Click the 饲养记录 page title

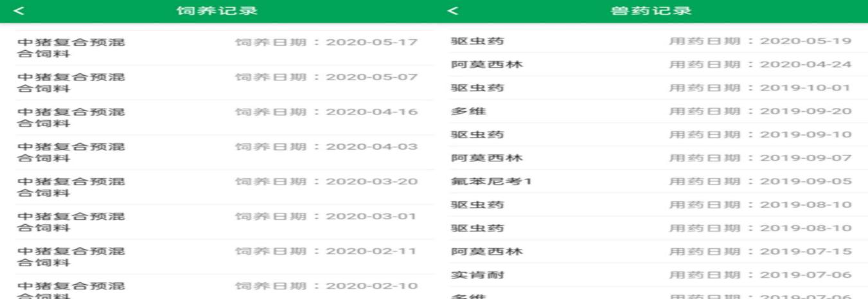click(217, 11)
